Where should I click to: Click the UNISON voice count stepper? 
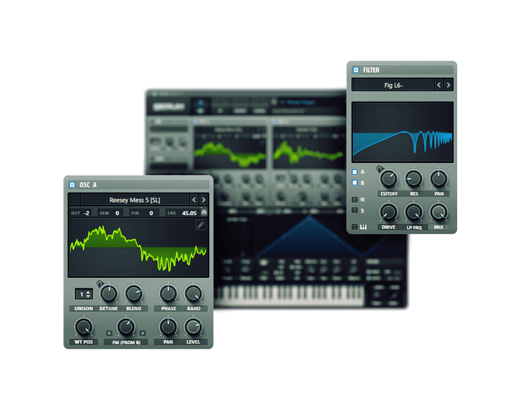point(84,294)
